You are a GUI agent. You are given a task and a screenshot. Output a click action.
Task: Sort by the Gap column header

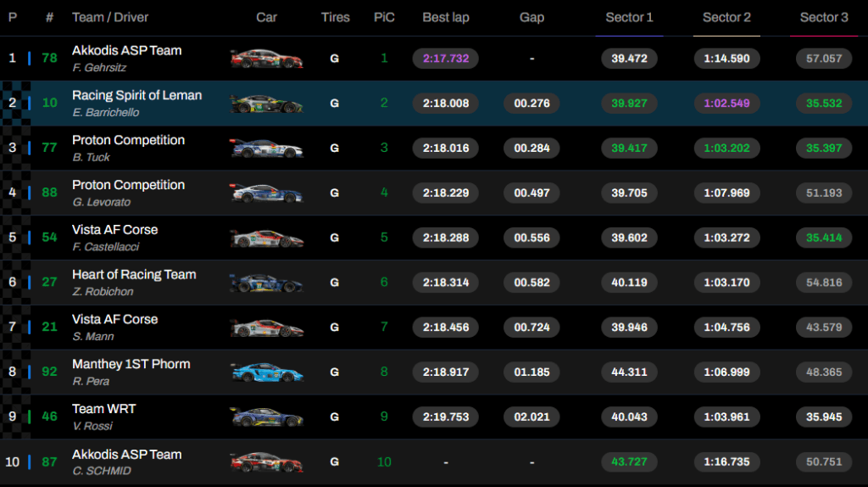[531, 18]
